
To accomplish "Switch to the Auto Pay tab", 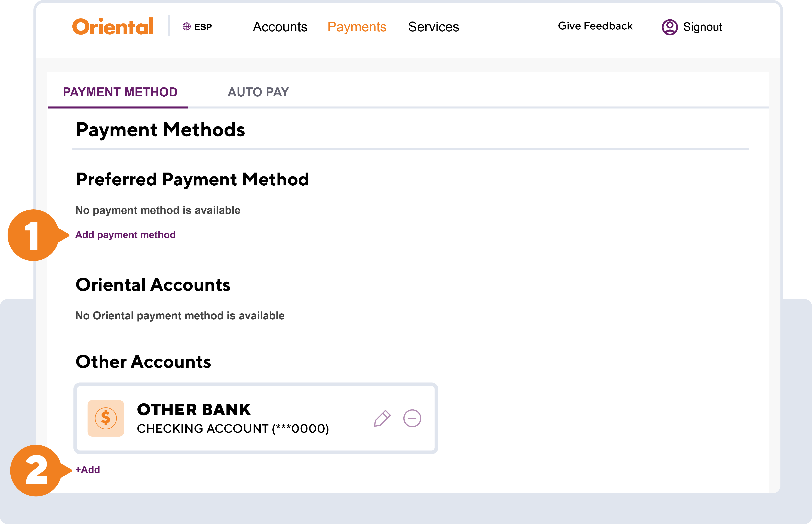I will click(258, 92).
